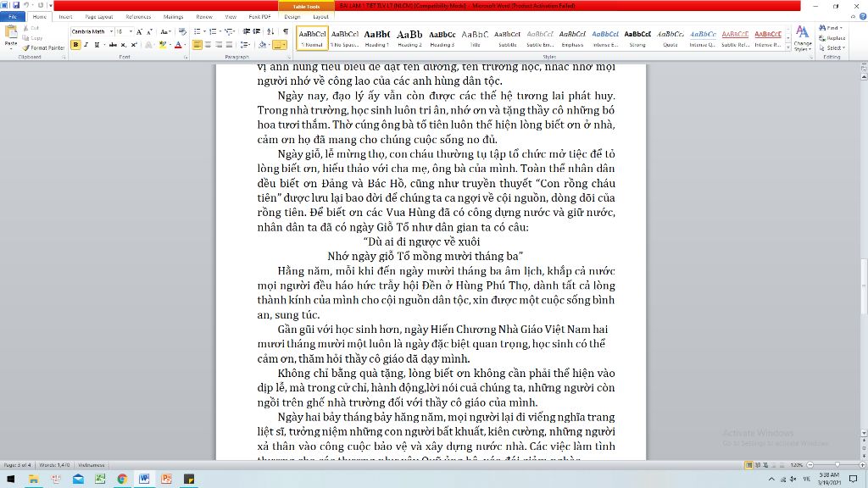This screenshot has height=488, width=868.
Task: Open File Explorer from the taskbar
Action: coord(33,480)
